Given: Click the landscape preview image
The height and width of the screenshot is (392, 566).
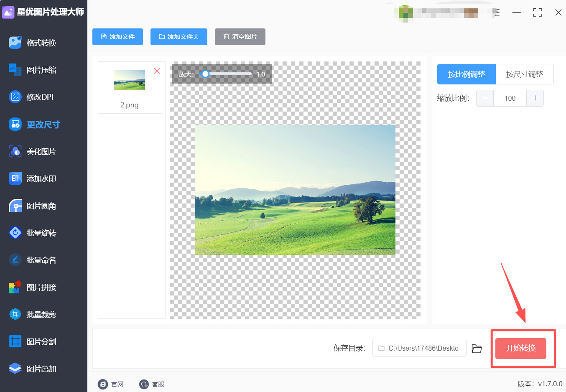Looking at the screenshot, I should [295, 190].
